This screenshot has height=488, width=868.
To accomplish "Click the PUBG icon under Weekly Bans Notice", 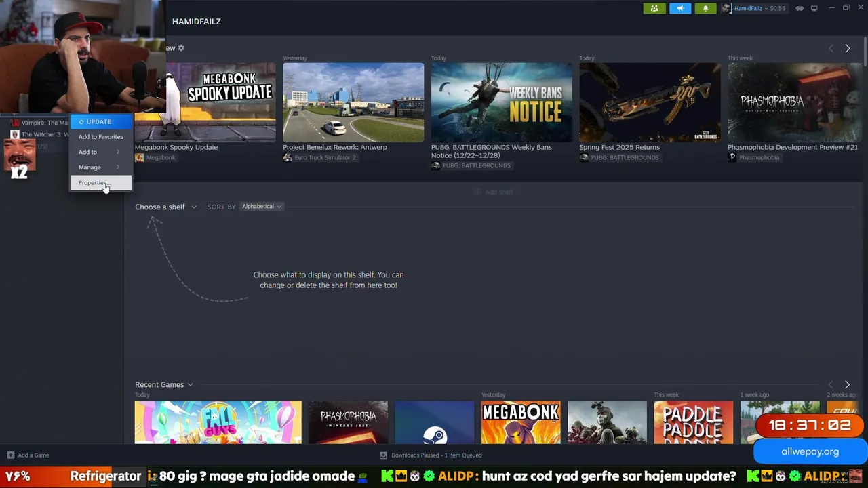I will [436, 165].
